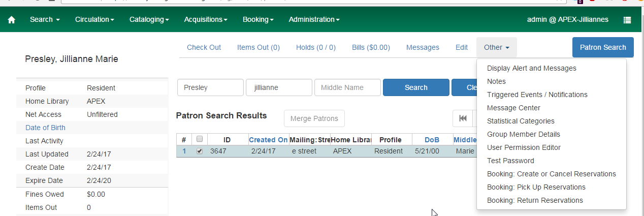644x216 pixels.
Task: Focus the first name field containing jillianne
Action: [279, 87]
